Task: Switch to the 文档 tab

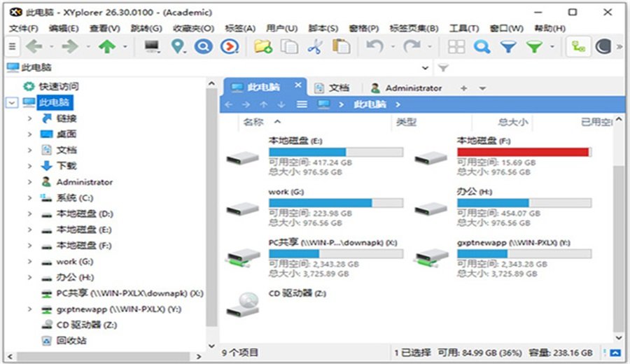Action: (332, 88)
